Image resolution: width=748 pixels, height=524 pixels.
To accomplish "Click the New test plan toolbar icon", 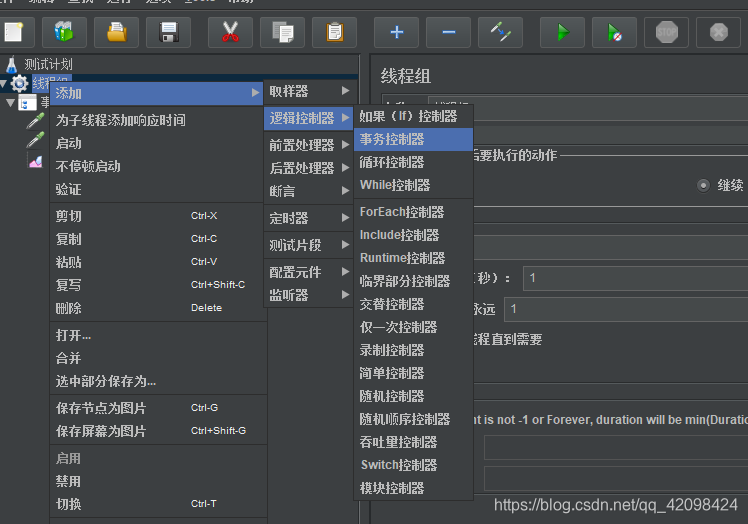I will (13, 32).
